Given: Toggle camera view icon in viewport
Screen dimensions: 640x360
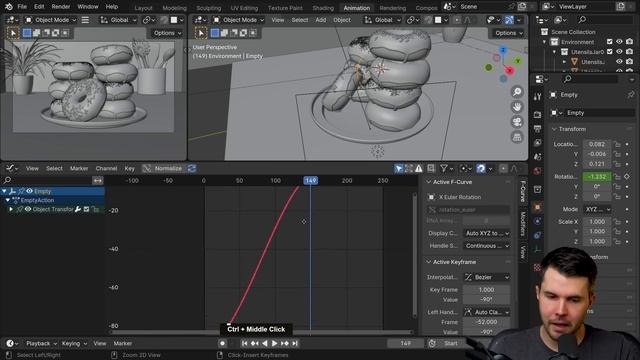Looking at the screenshot, I should tap(517, 122).
